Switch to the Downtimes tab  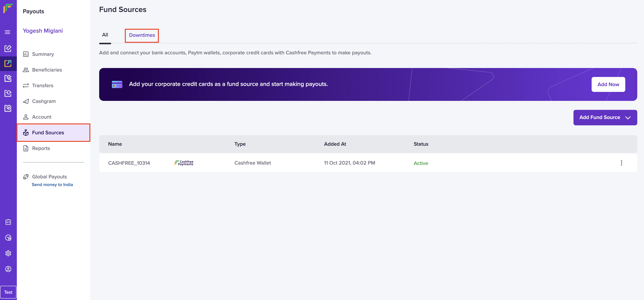pos(142,35)
